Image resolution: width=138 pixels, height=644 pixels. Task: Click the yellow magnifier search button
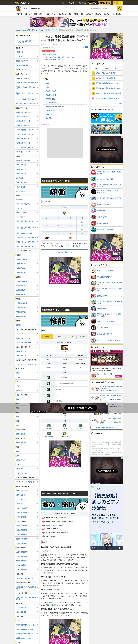pos(120,8)
